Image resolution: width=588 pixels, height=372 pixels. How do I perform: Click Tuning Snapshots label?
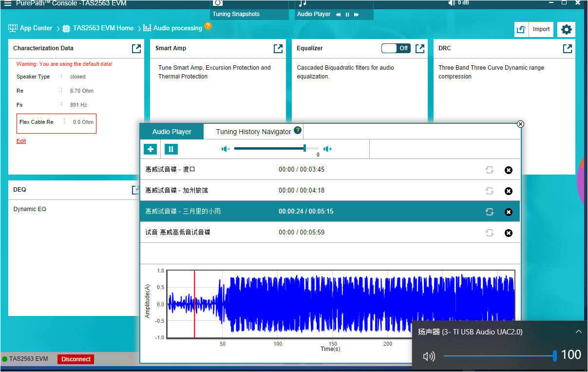click(236, 14)
